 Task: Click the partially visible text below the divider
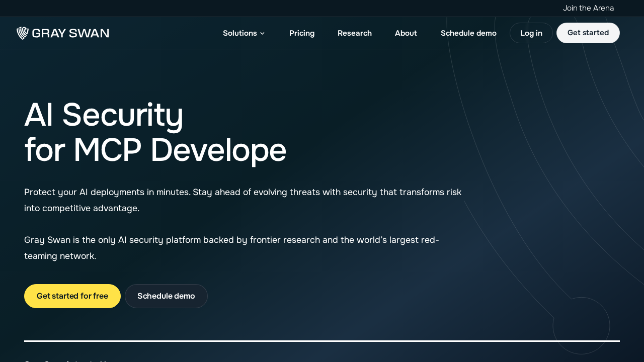[65, 360]
